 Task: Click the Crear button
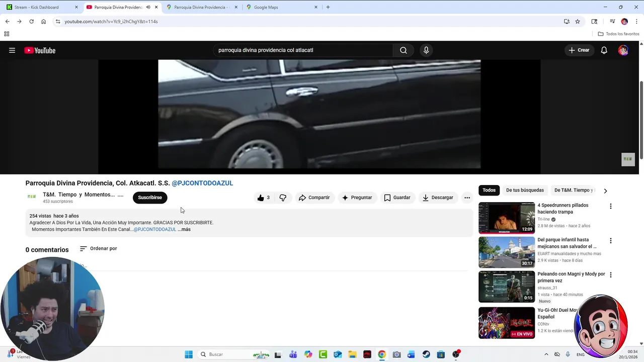pyautogui.click(x=579, y=50)
